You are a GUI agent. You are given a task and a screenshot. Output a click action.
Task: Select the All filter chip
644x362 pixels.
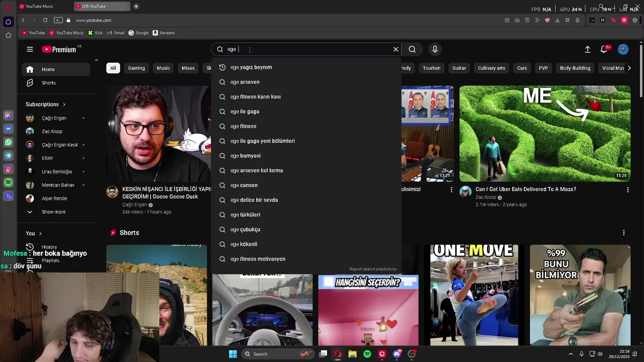(x=113, y=68)
